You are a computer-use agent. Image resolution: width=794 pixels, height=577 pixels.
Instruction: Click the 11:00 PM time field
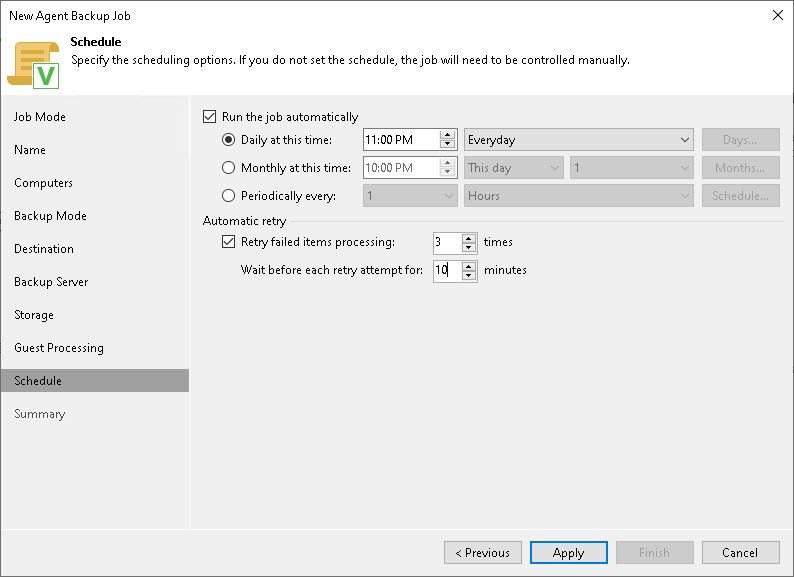pos(400,140)
